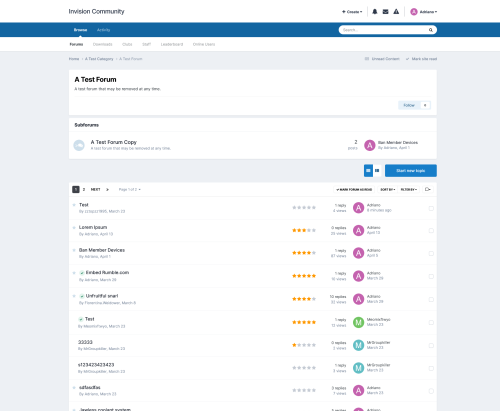Open the Leaderboard submenu item
This screenshot has height=411, width=500.
tap(172, 44)
